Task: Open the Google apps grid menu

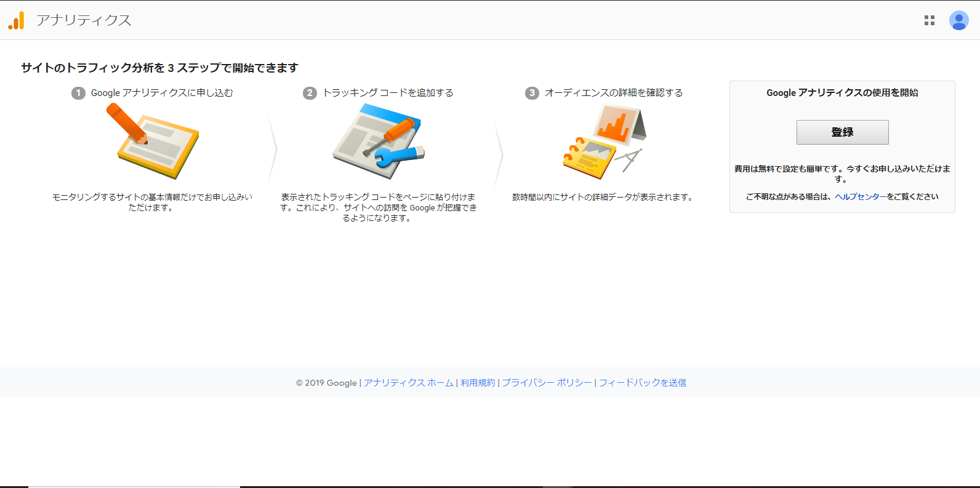Action: pos(930,20)
